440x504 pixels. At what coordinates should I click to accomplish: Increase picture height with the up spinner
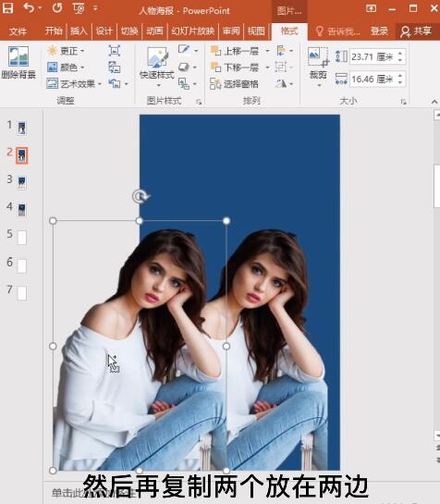pos(400,54)
